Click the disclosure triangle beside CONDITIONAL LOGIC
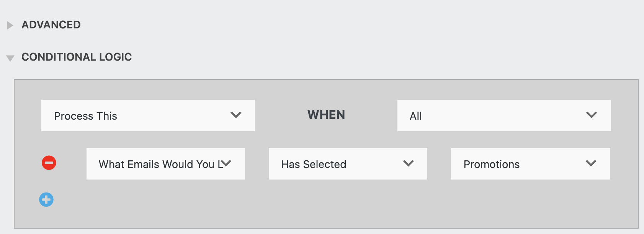This screenshot has width=644, height=234. click(x=10, y=58)
